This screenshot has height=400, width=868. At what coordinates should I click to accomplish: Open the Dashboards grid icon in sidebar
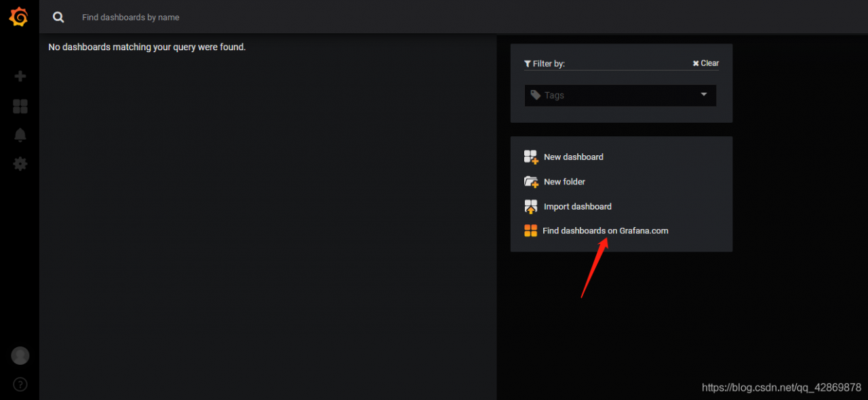pyautogui.click(x=20, y=106)
